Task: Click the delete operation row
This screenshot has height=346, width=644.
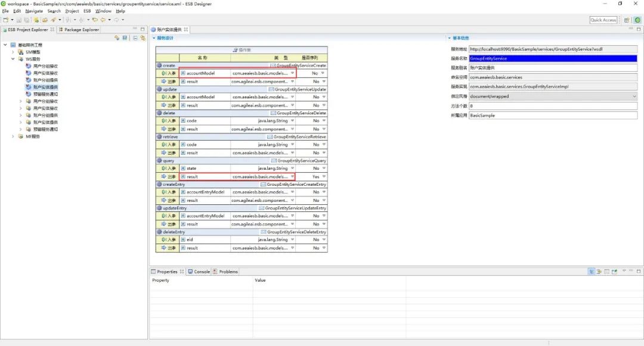Action: pos(241,113)
